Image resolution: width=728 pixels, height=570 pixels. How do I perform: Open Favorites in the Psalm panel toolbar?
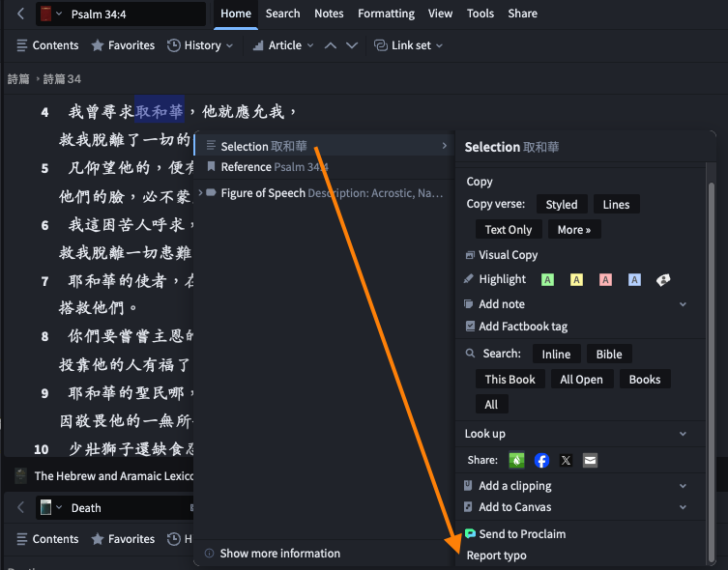(123, 45)
